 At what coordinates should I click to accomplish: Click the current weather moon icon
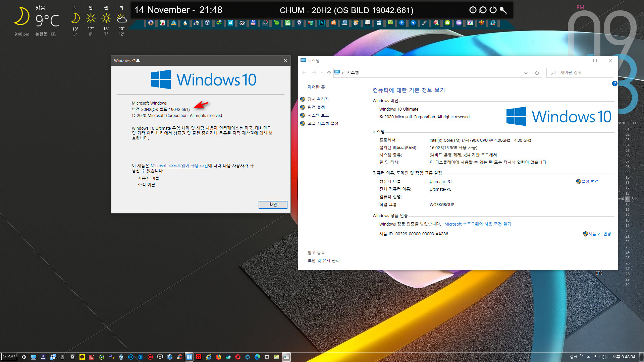point(21,17)
